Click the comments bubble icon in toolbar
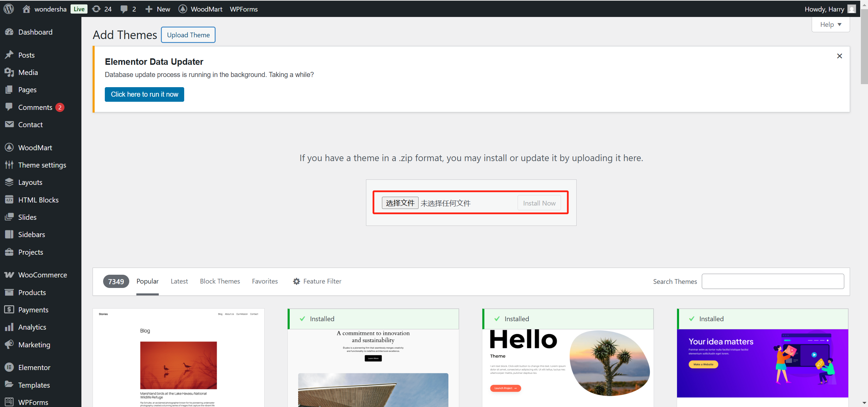The height and width of the screenshot is (407, 868). tap(124, 9)
